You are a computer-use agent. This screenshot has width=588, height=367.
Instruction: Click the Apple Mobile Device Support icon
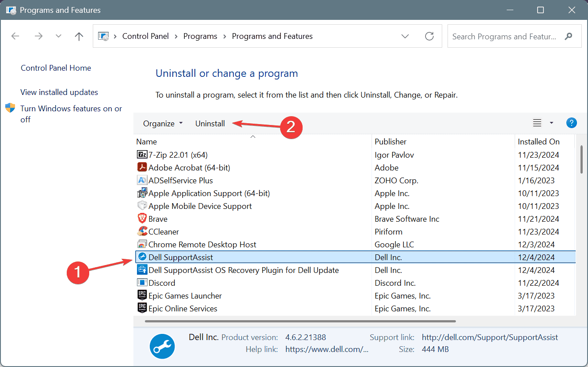(142, 206)
